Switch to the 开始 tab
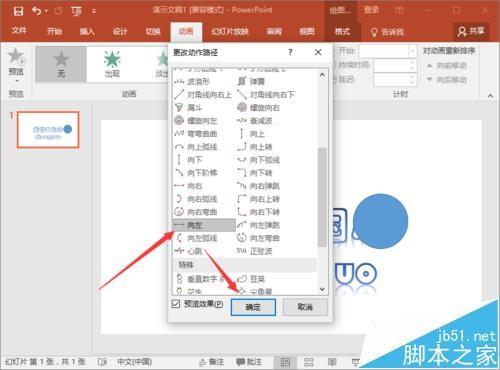 click(54, 31)
